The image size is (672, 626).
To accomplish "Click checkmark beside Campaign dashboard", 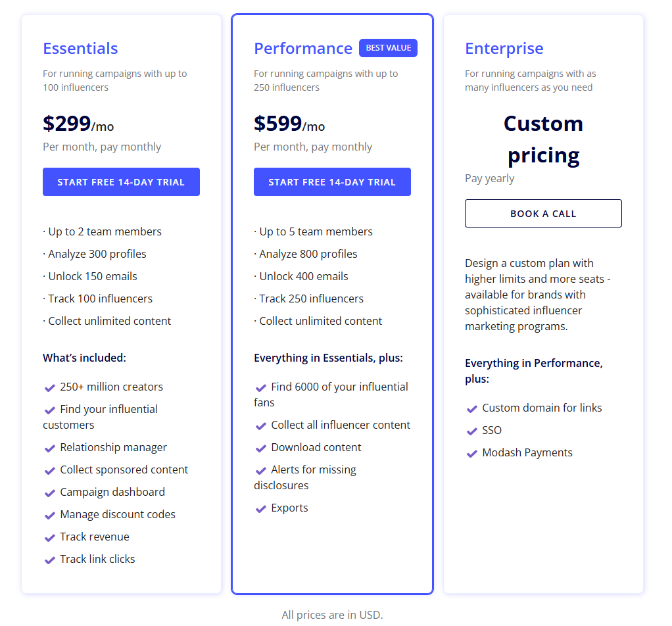I will point(50,493).
